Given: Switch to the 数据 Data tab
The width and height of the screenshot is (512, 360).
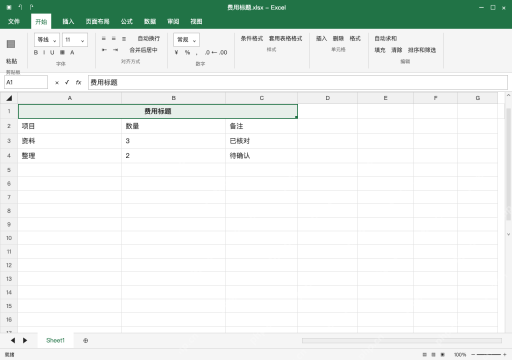Looking at the screenshot, I should (150, 21).
